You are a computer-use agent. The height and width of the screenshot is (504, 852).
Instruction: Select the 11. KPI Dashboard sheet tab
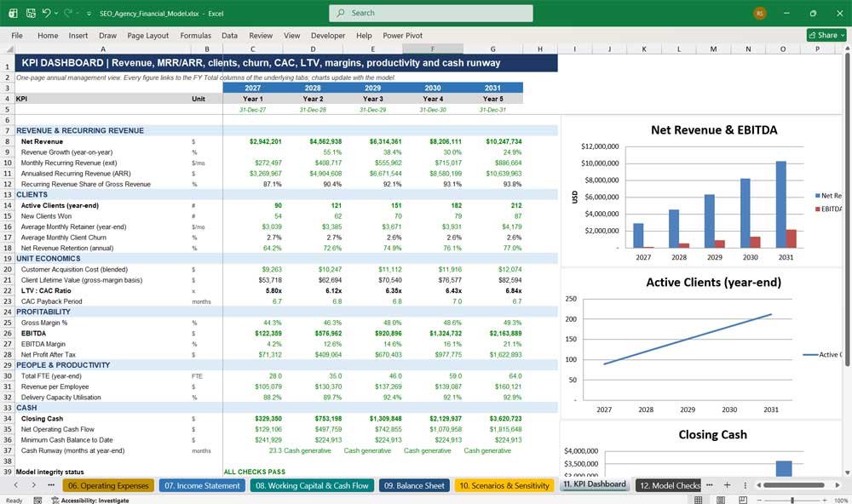coord(595,484)
